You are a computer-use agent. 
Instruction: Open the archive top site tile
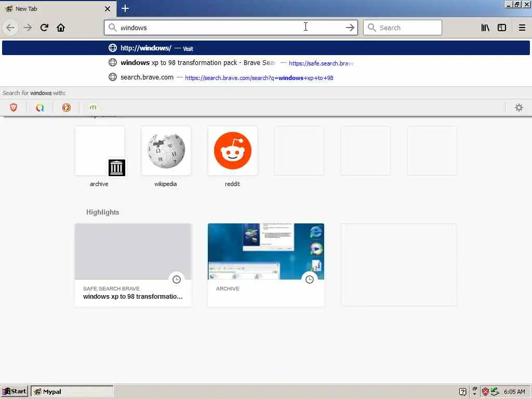pos(100,151)
